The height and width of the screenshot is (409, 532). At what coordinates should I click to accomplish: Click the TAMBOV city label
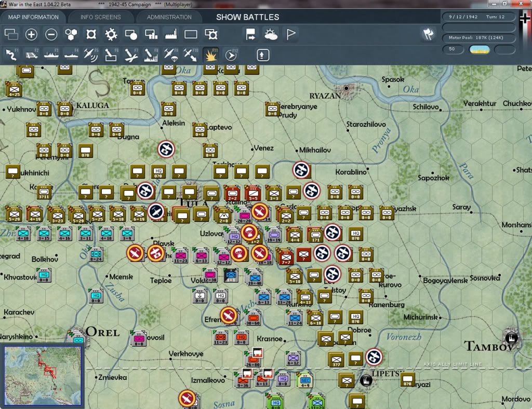[x=488, y=347]
